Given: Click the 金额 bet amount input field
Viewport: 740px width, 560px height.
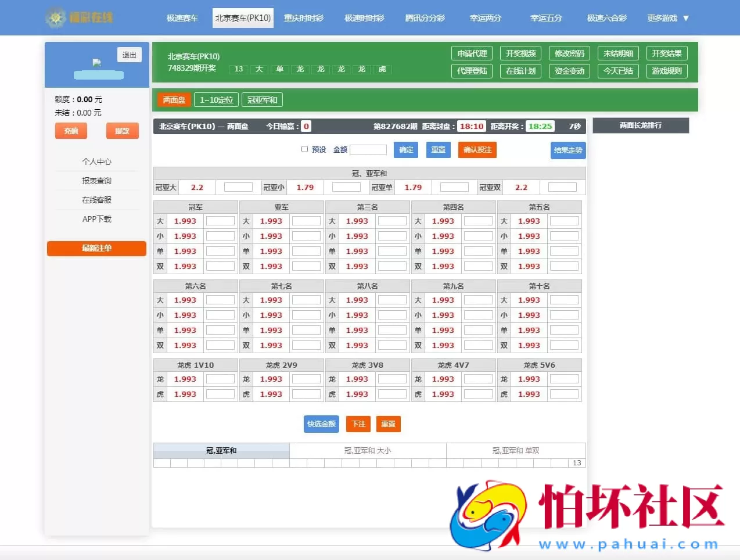Looking at the screenshot, I should [x=369, y=149].
